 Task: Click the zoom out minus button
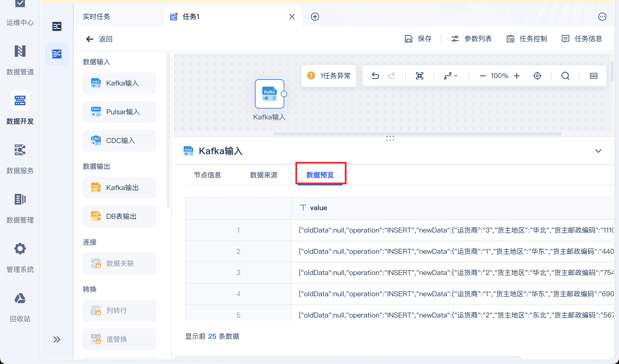[x=482, y=76]
